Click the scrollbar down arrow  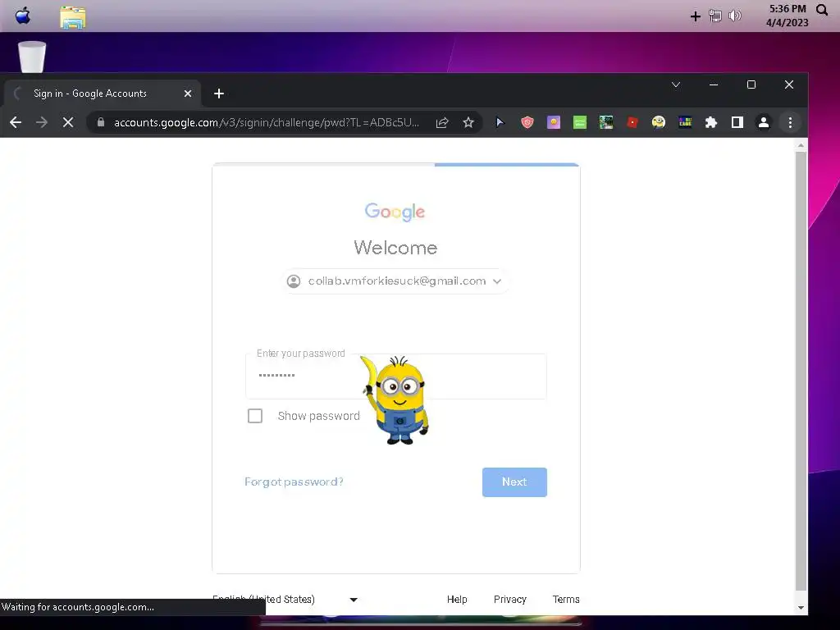click(x=801, y=608)
